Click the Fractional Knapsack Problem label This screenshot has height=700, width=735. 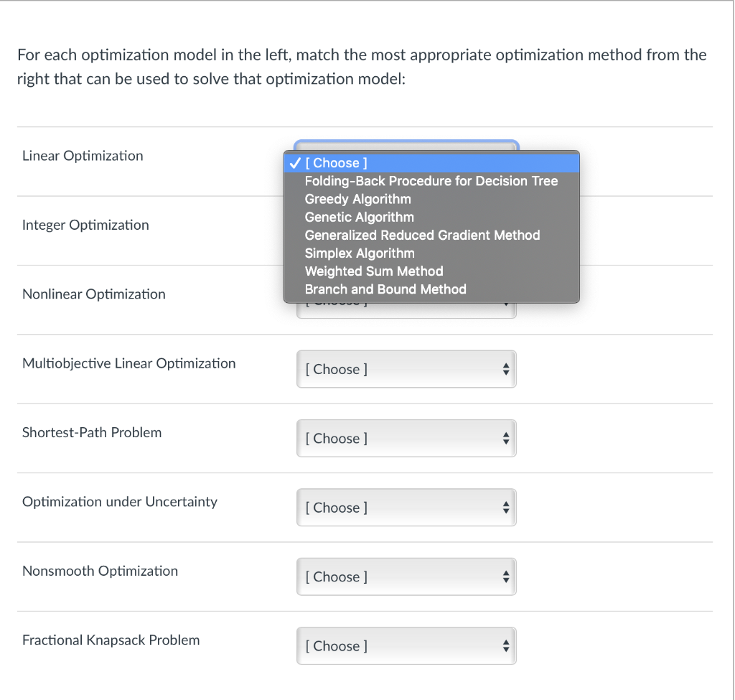111,640
